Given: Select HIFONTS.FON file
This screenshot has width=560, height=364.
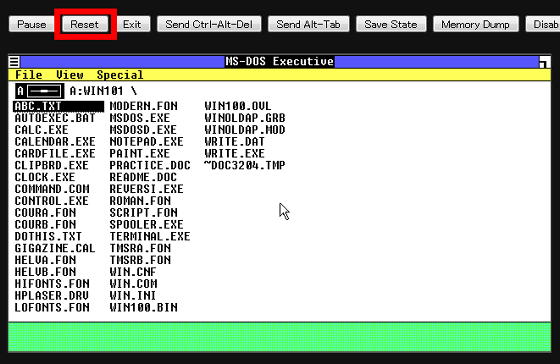Looking at the screenshot, I should click(x=52, y=284).
